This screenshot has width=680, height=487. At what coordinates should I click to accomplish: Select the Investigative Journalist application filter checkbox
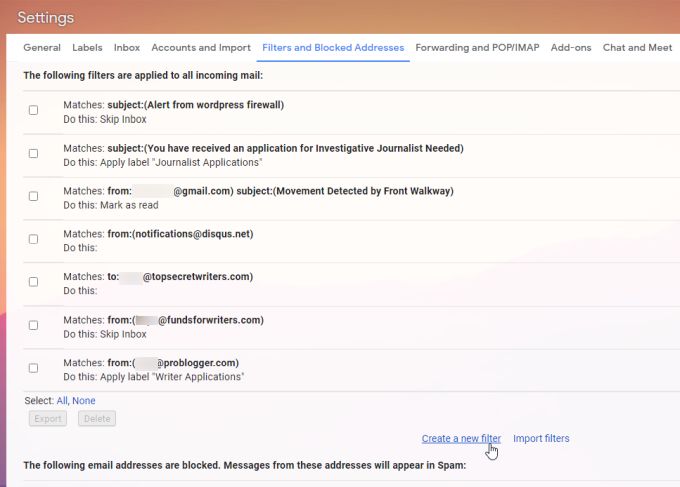[33, 153]
